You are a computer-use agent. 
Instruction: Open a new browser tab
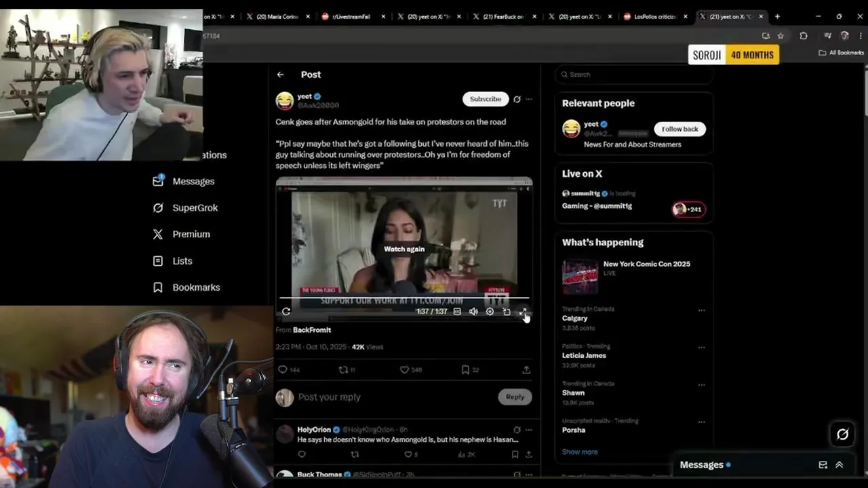pyautogui.click(x=777, y=16)
